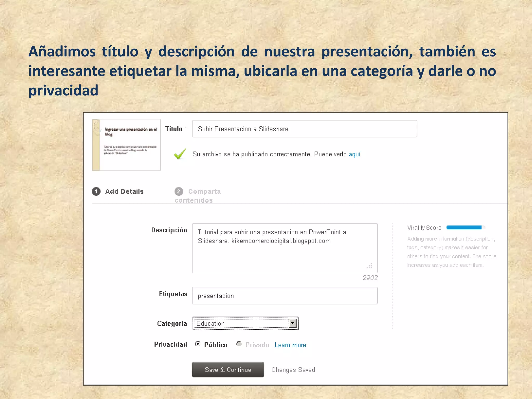Click the Descripción field label
This screenshot has height=399, width=532.
169,230
